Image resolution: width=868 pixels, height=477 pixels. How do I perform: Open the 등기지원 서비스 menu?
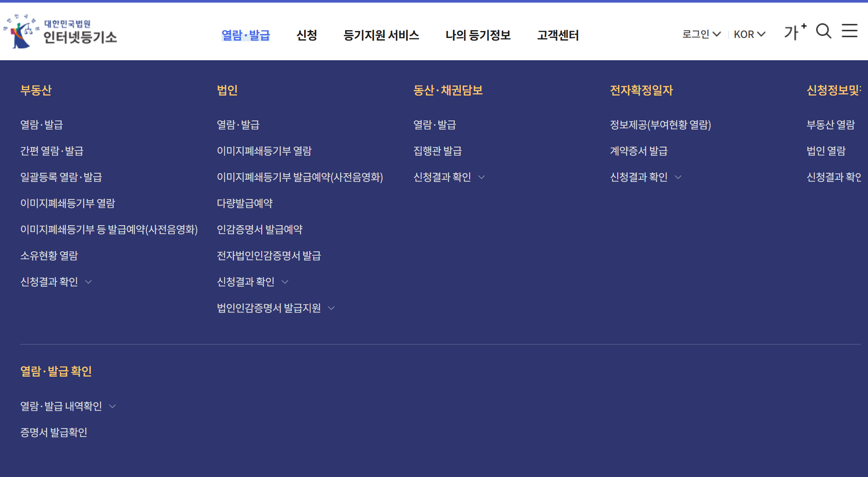pyautogui.click(x=381, y=35)
